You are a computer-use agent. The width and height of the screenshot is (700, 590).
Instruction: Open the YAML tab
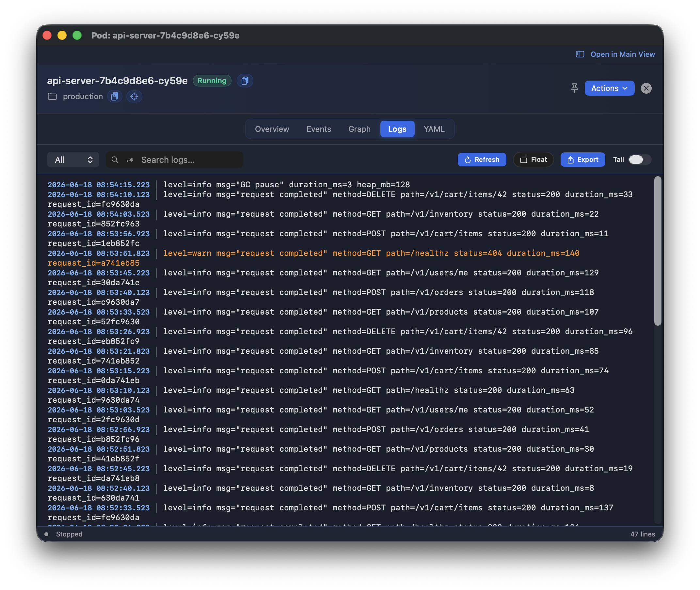[x=434, y=129]
